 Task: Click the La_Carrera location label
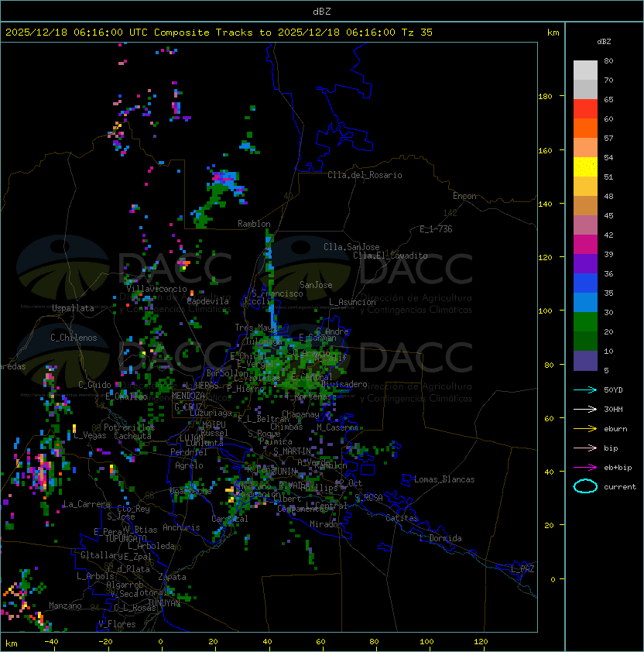pyautogui.click(x=87, y=504)
